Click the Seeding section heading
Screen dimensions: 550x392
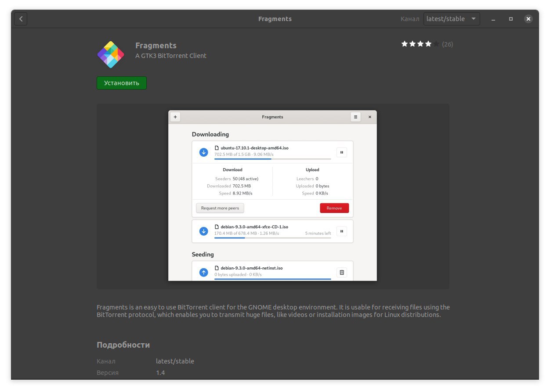(203, 254)
